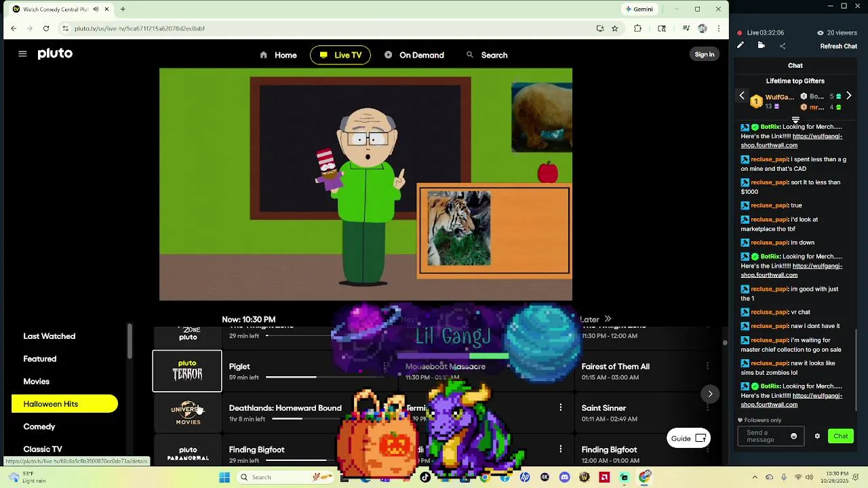The width and height of the screenshot is (868, 488).
Task: Click the edit pencil in stream window
Action: (741, 45)
